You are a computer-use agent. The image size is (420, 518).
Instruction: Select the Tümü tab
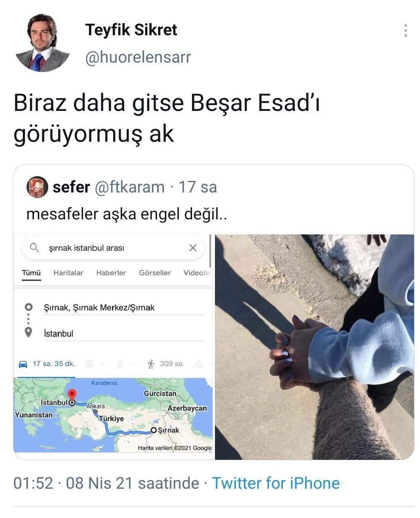pyautogui.click(x=31, y=273)
